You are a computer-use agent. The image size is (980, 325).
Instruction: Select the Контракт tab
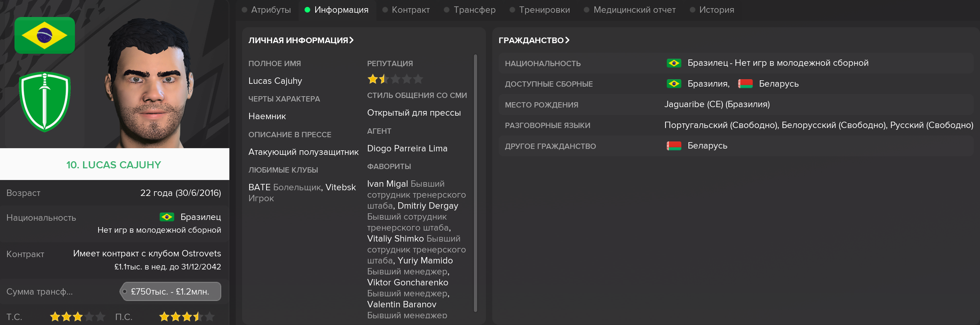tap(406, 10)
